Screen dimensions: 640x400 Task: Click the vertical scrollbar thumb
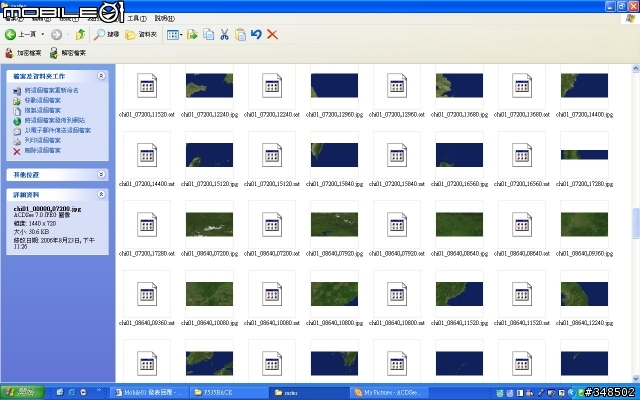[x=636, y=223]
